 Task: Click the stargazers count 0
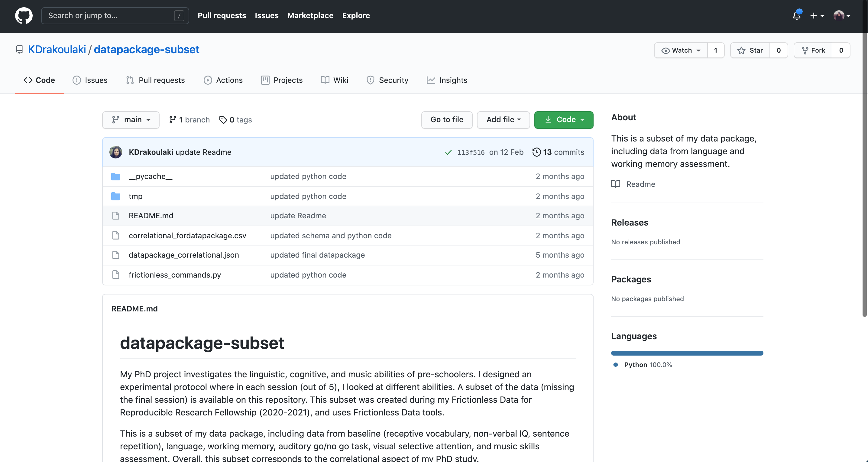779,50
